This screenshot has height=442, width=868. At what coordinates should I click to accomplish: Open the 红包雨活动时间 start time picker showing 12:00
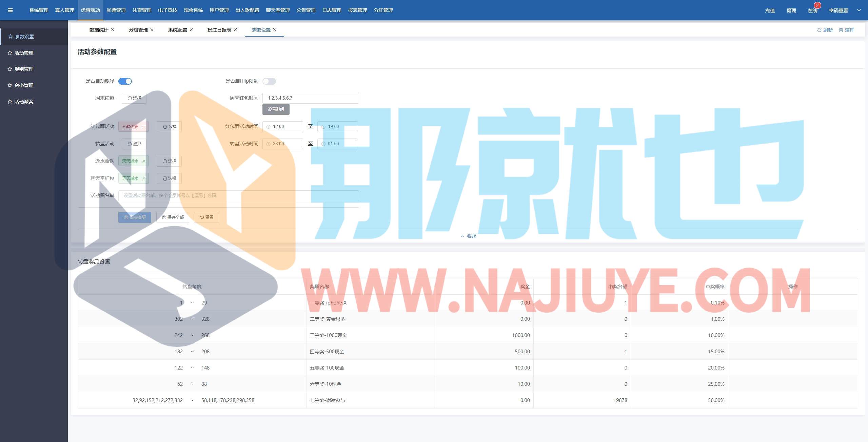point(283,127)
